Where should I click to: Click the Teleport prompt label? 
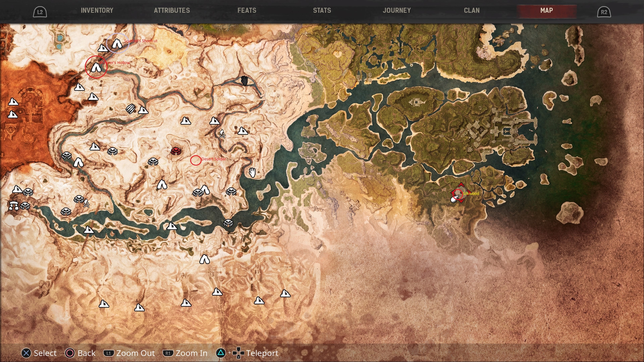(262, 353)
